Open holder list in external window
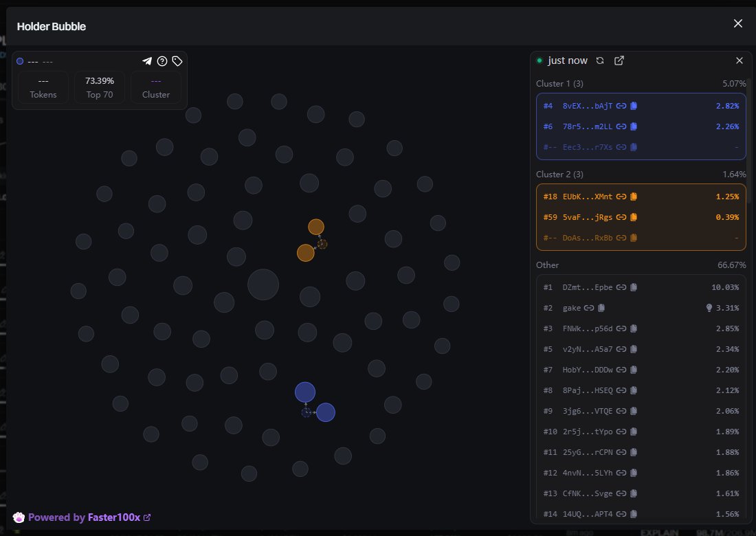The image size is (756, 536). pos(619,60)
